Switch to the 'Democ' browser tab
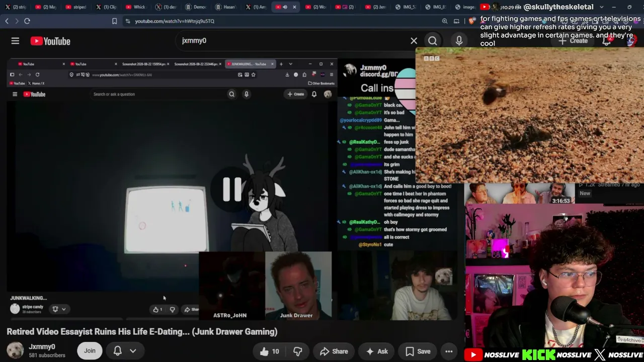The height and width of the screenshot is (362, 644). [x=196, y=7]
